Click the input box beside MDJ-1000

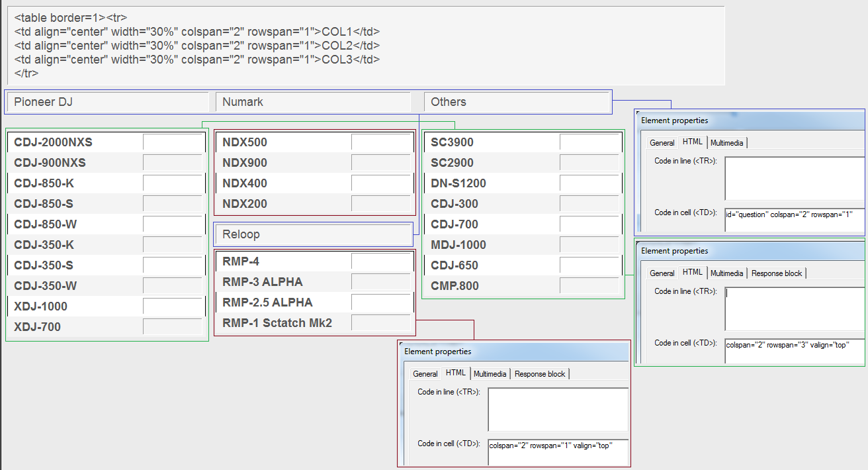[590, 245]
